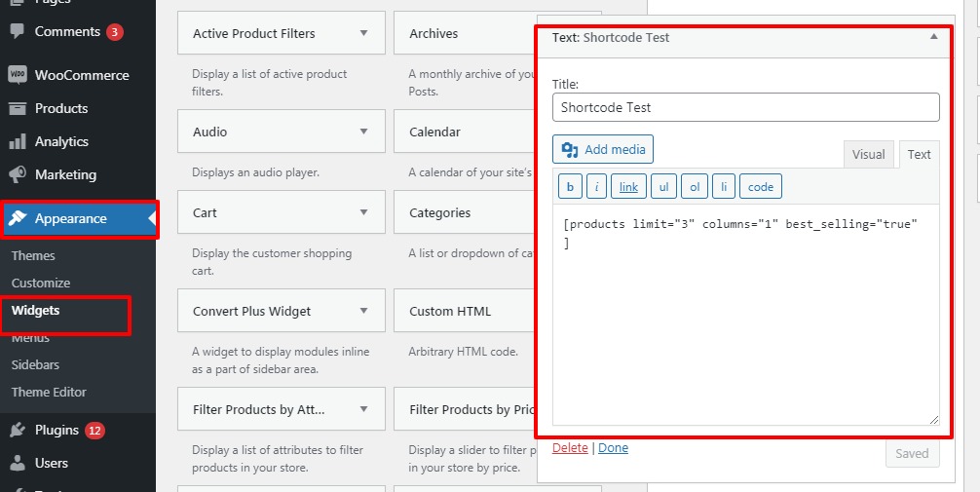980x492 pixels.
Task: Open the Themes submenu item
Action: [33, 255]
